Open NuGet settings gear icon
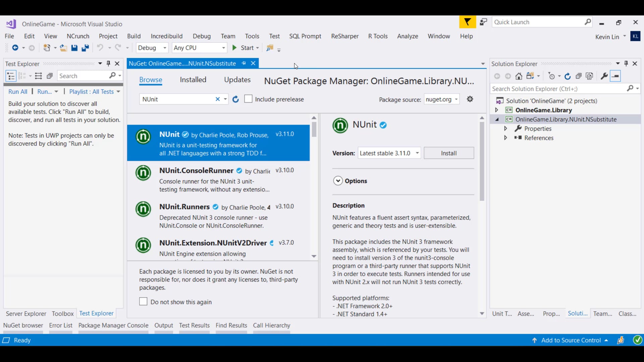Image resolution: width=644 pixels, height=362 pixels. (x=470, y=99)
